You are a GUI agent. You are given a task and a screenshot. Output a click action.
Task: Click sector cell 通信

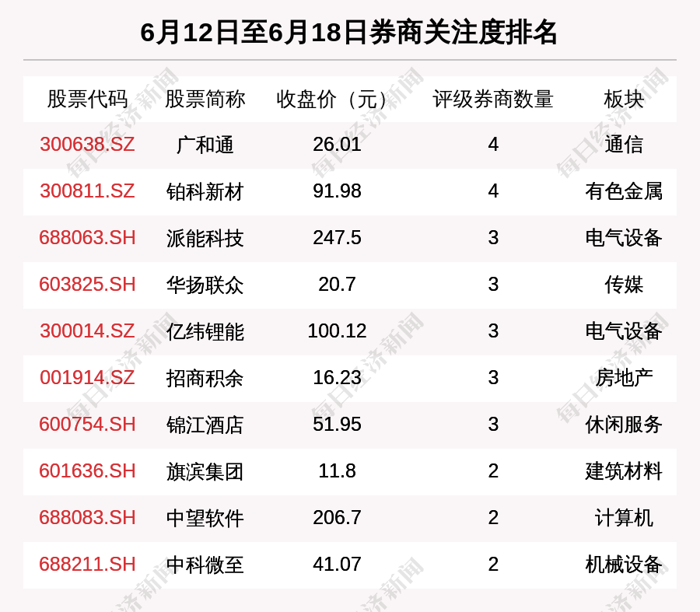624,145
